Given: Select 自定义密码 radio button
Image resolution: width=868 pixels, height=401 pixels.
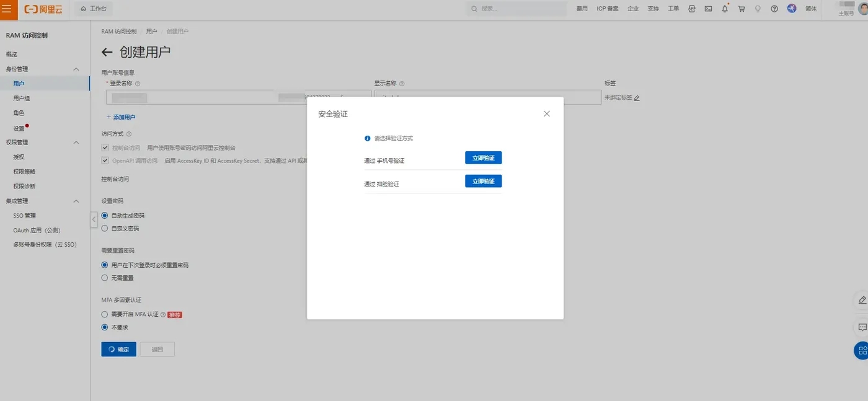Looking at the screenshot, I should [x=104, y=229].
